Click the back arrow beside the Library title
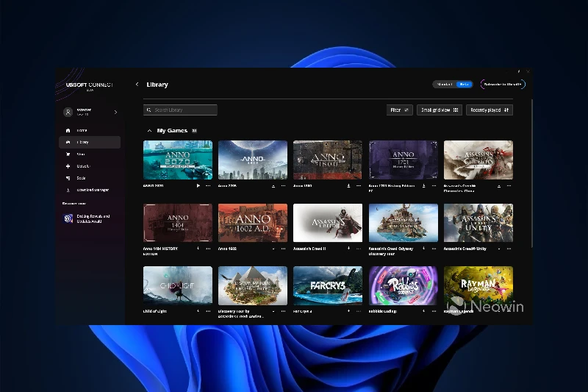Viewport: 588px width, 392px height. coord(137,85)
